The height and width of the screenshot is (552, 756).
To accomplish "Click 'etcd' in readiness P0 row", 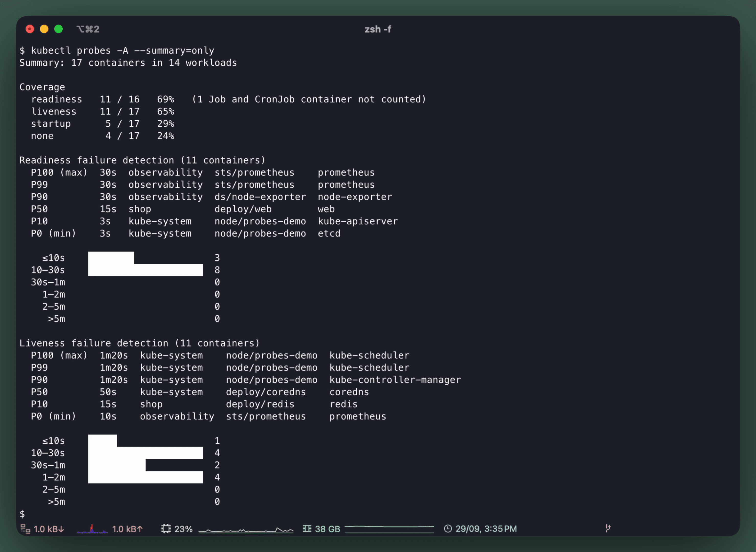I will [329, 234].
